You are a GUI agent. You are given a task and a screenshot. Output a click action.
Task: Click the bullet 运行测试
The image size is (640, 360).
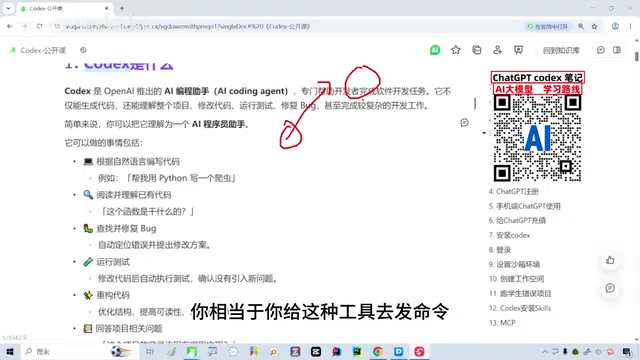pos(113,262)
